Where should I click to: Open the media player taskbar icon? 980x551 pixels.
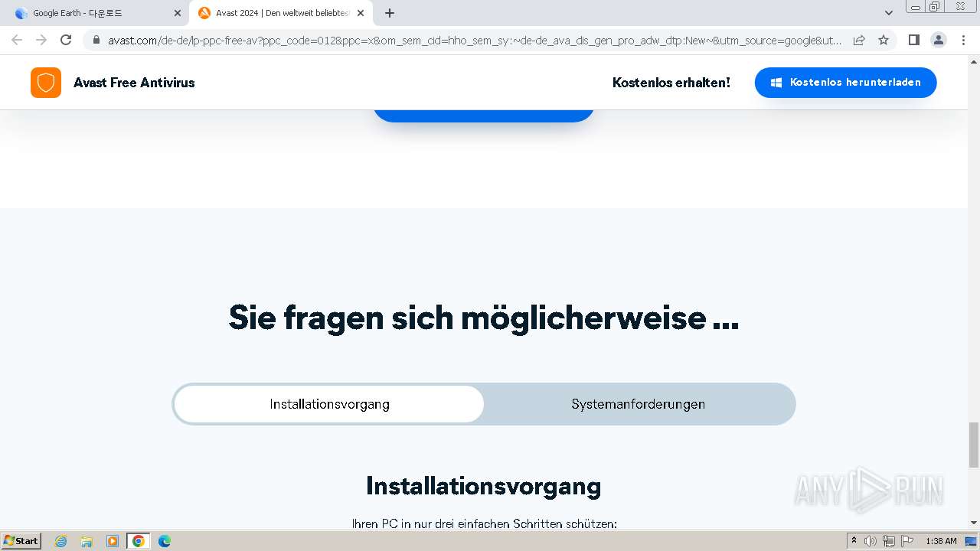tap(113, 541)
